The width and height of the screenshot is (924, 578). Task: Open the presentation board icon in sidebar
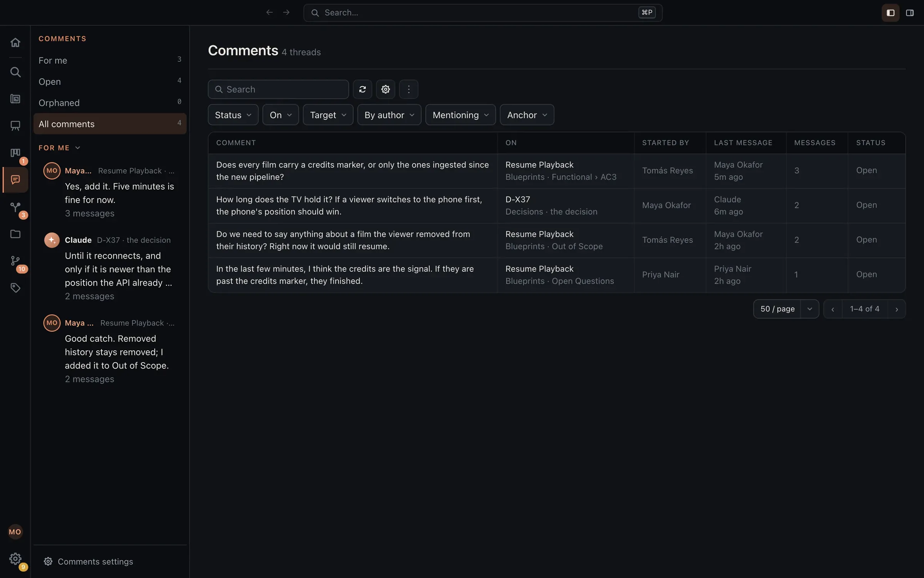[x=15, y=126]
